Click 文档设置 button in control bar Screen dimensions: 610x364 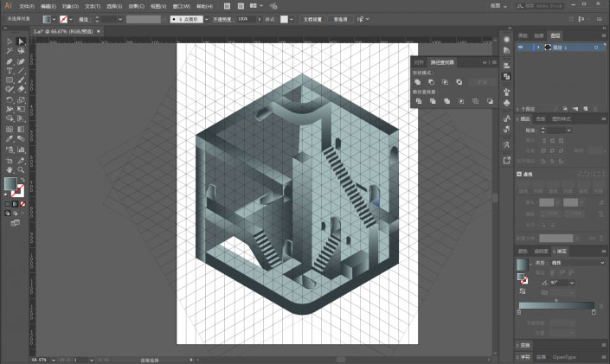[x=312, y=19]
